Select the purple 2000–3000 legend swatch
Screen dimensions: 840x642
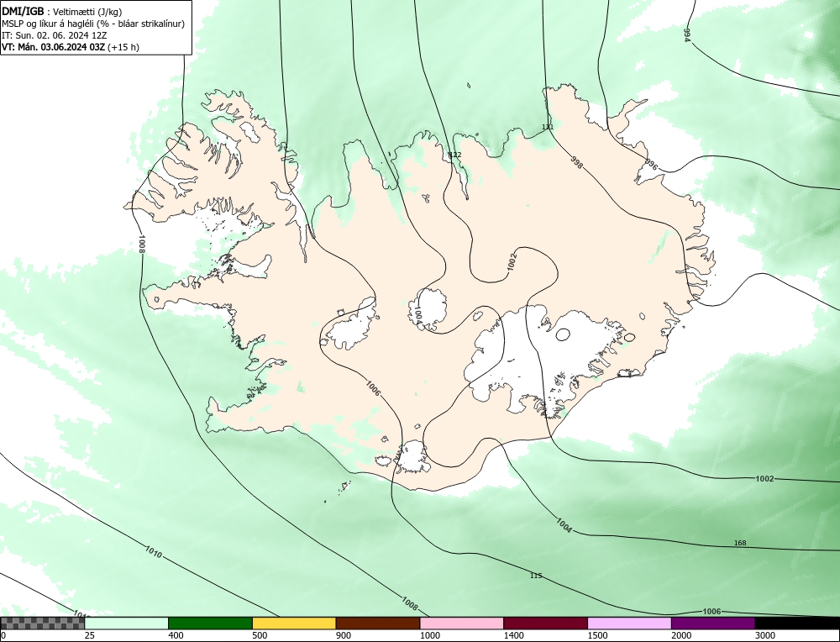coord(713,623)
